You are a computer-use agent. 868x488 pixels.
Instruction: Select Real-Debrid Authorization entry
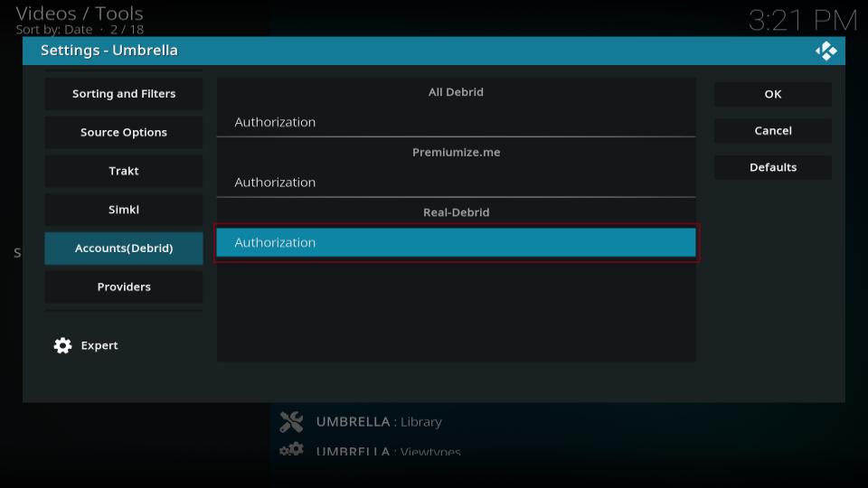pos(456,242)
